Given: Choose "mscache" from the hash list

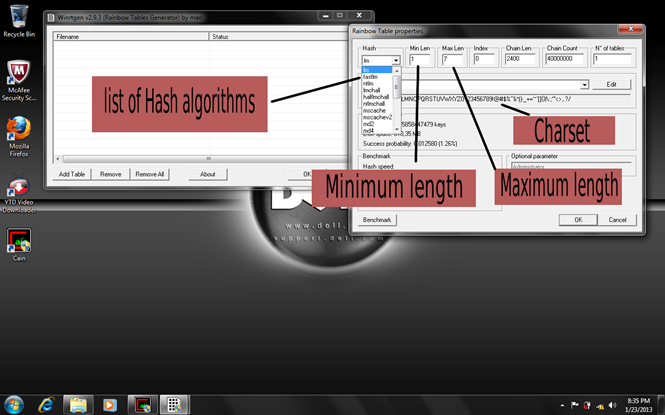Looking at the screenshot, I should coord(374,109).
